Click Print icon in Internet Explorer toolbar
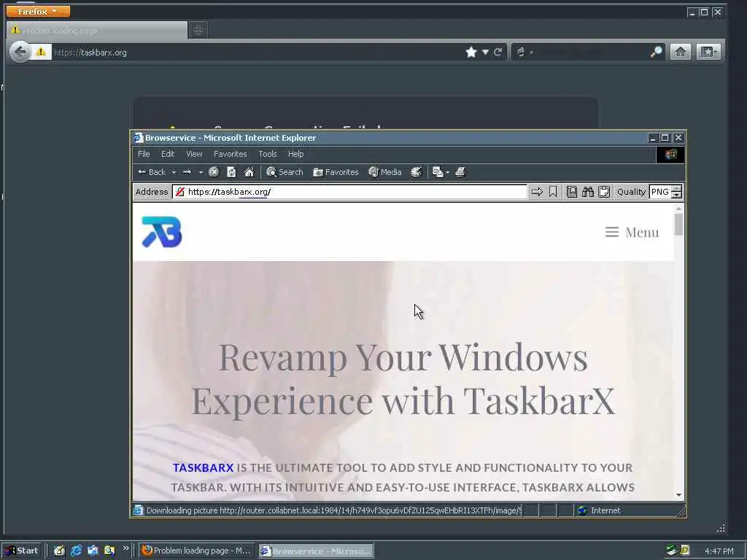Screen dimensions: 747x560 coord(460,172)
